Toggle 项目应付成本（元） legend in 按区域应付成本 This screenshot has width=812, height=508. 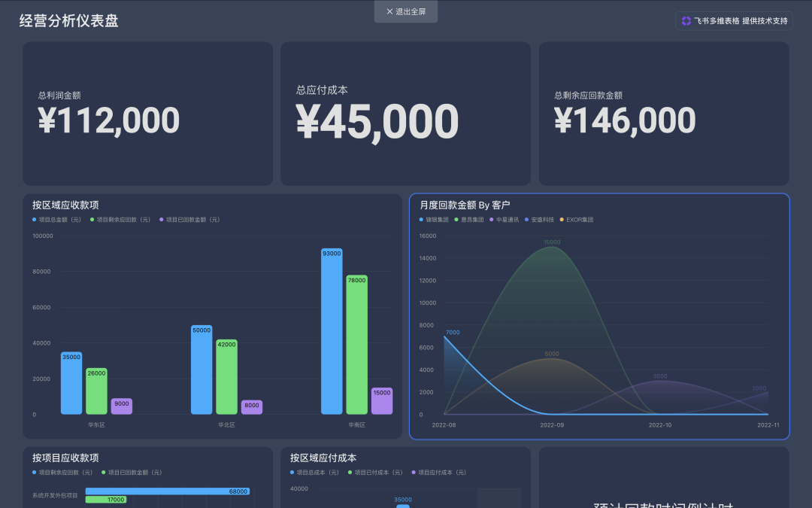(439, 473)
